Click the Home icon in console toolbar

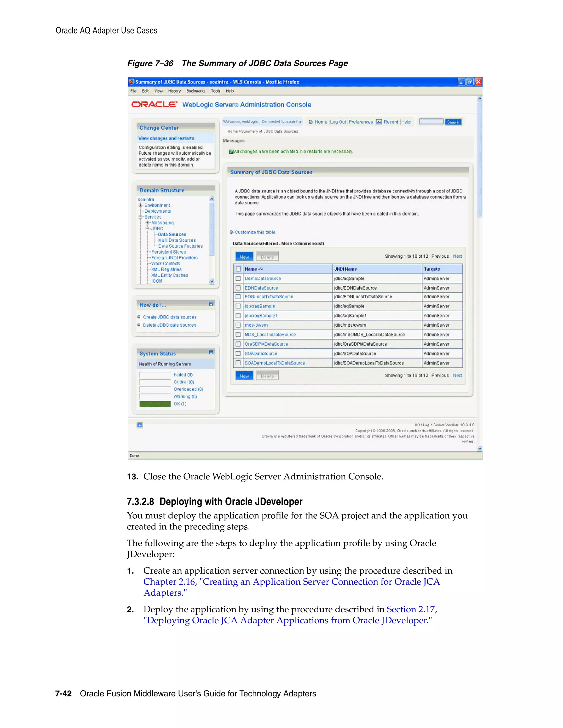pyautogui.click(x=311, y=122)
